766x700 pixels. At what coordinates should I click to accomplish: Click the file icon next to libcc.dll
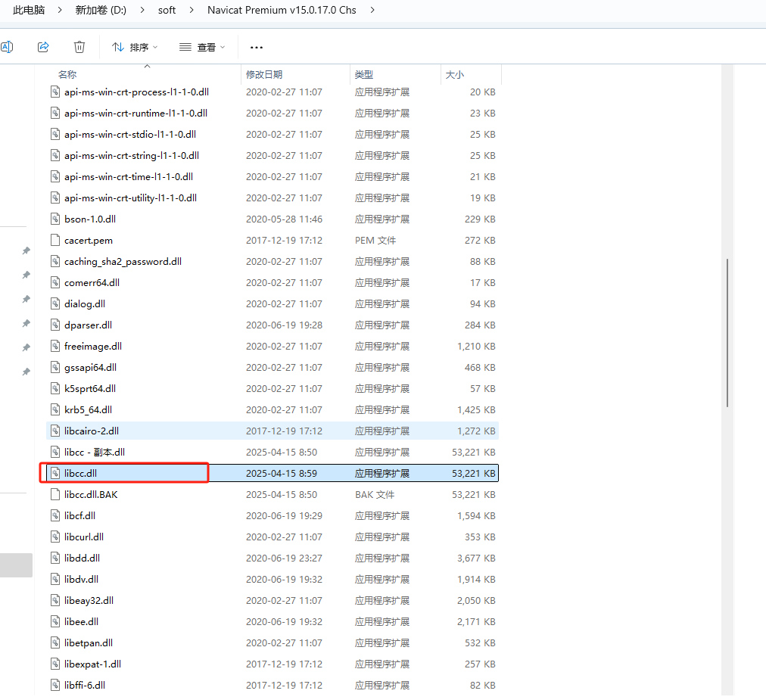pyautogui.click(x=54, y=472)
